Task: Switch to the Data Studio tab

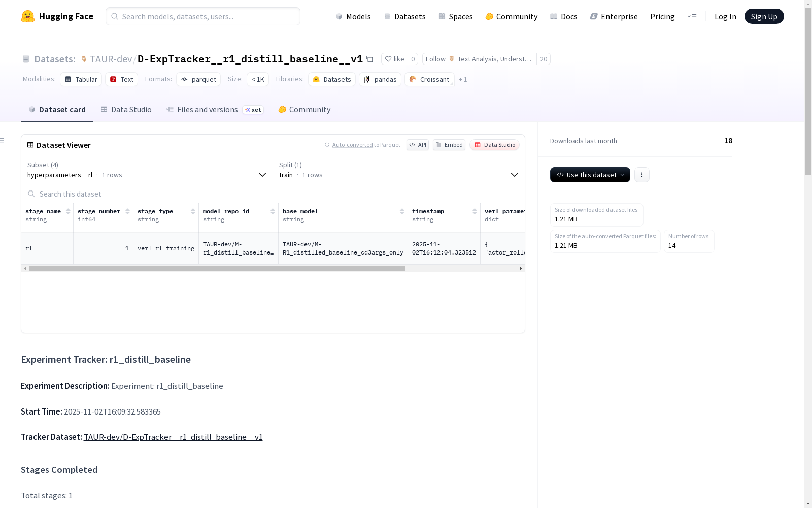Action: (x=126, y=110)
